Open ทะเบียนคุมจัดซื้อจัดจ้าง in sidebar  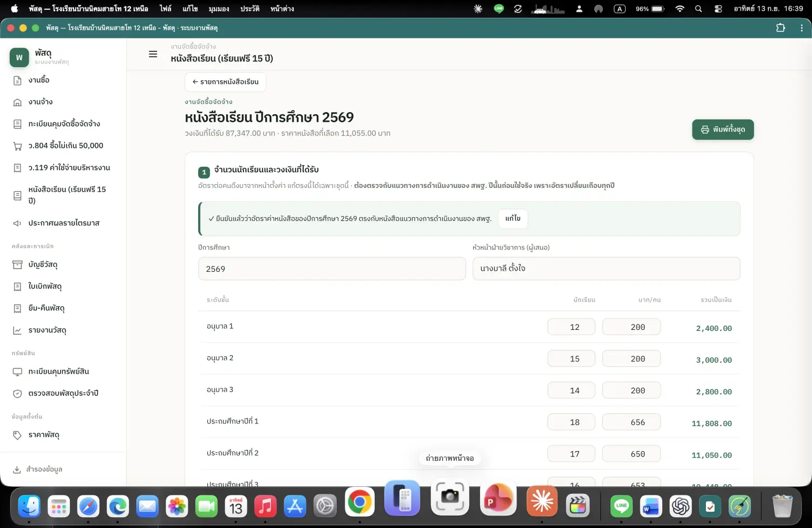tap(63, 124)
